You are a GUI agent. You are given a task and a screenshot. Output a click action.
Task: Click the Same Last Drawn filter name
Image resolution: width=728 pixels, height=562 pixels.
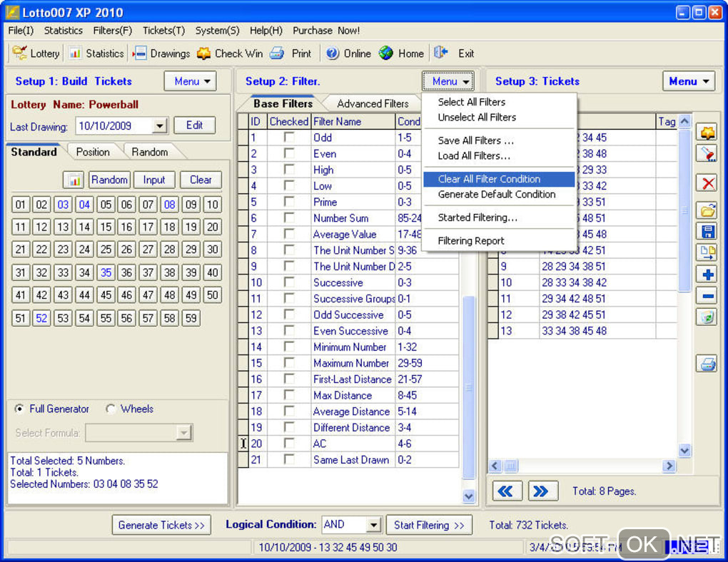click(351, 460)
